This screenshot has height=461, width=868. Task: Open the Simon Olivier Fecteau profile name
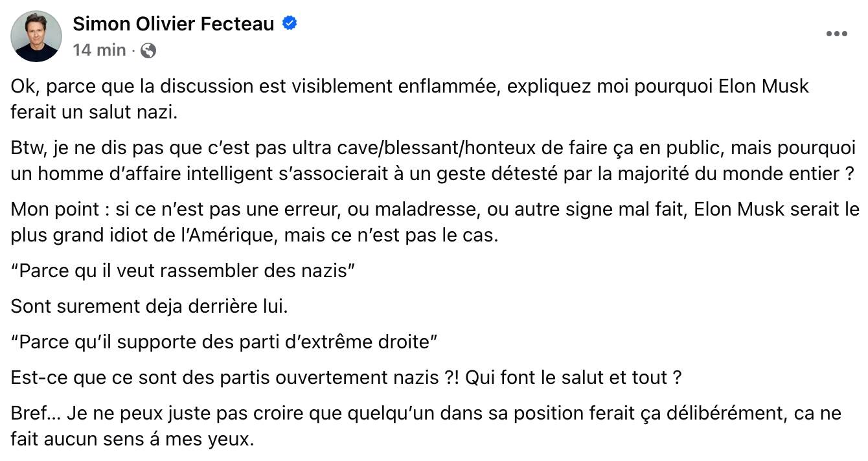click(x=174, y=24)
